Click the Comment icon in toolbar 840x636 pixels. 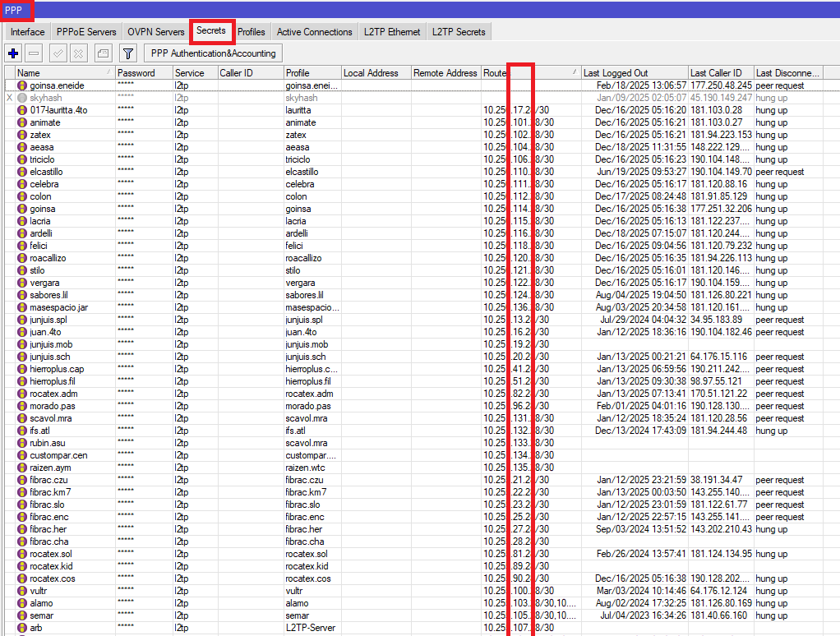coord(103,53)
